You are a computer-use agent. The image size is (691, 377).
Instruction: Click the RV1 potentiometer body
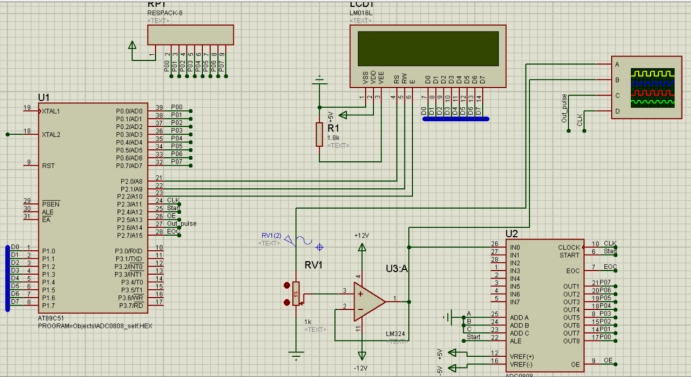[x=296, y=293]
